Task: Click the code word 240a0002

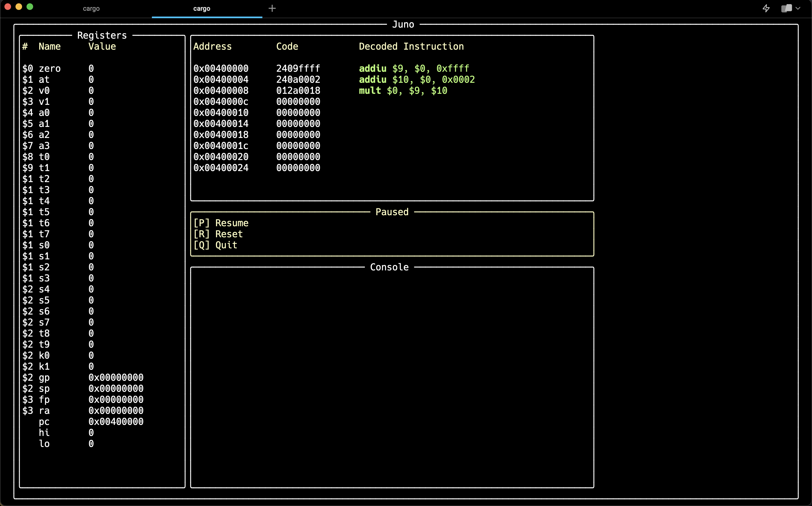Action: pyautogui.click(x=298, y=80)
